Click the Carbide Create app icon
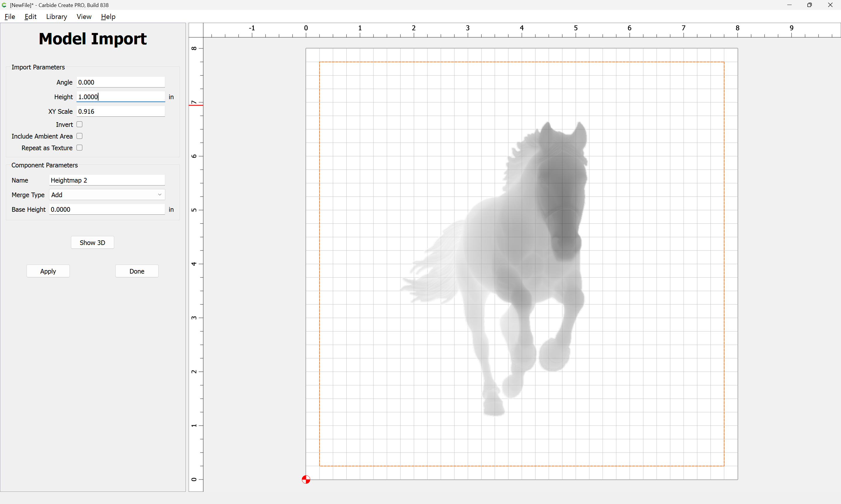 pyautogui.click(x=4, y=5)
